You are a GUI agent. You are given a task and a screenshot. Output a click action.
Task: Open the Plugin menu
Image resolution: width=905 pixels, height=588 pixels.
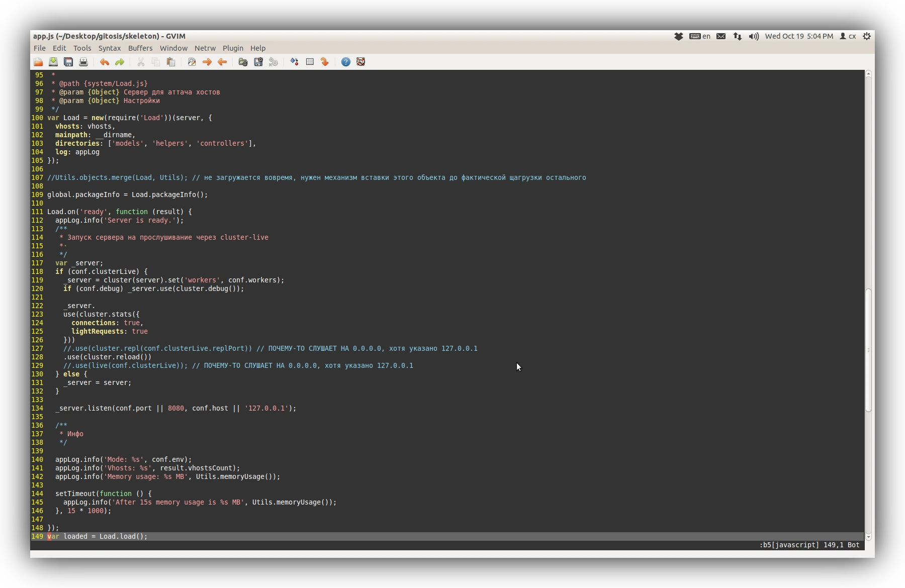tap(233, 48)
